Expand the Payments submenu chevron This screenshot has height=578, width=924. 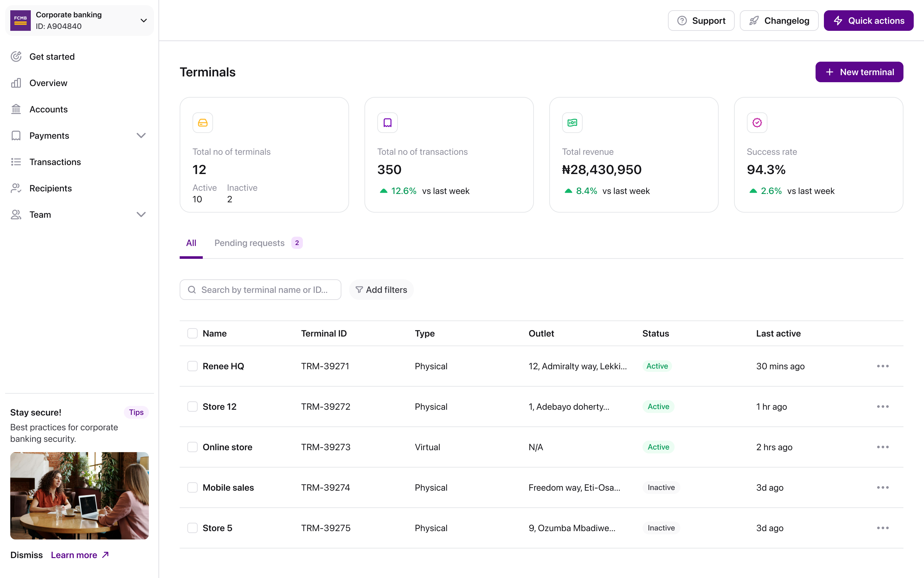click(141, 136)
